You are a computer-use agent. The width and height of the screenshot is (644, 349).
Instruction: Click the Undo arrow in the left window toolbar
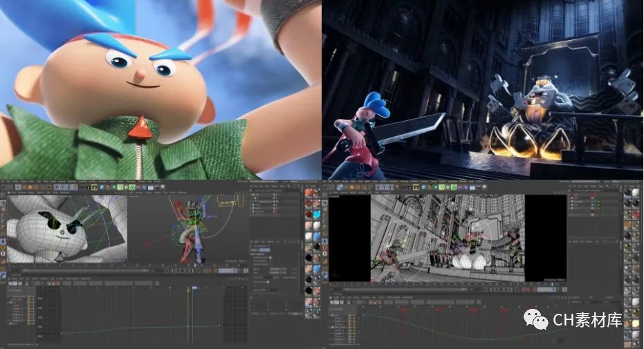coord(6,187)
